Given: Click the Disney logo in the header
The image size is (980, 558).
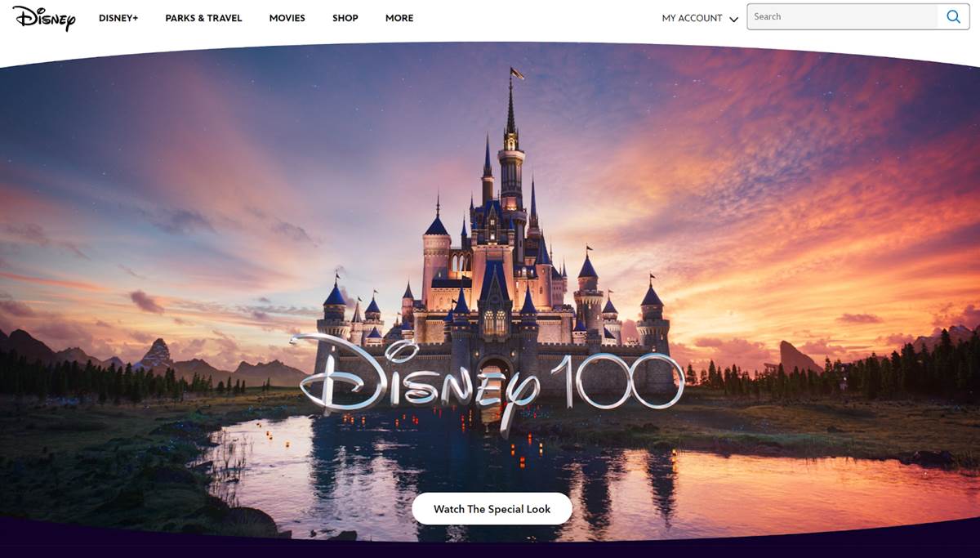Looking at the screenshot, I should 43,18.
